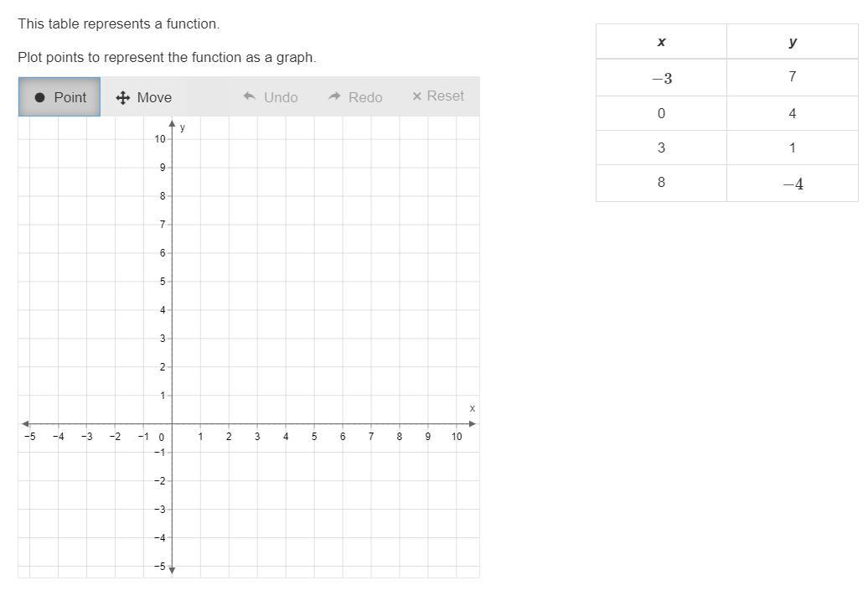
Task: Click the four-arrow Move icon
Action: tap(123, 98)
